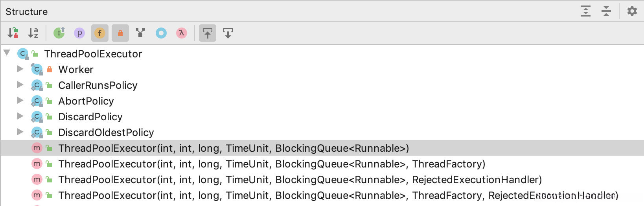Click Expand All icon in header

(586, 11)
